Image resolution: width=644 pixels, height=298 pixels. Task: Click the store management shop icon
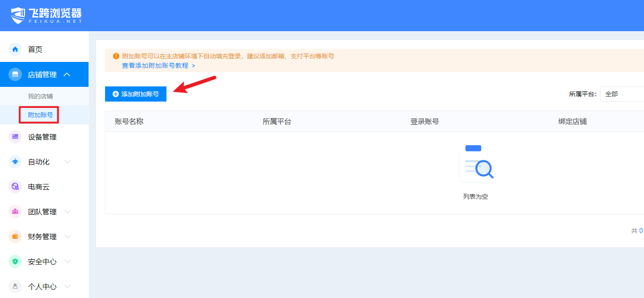15,75
